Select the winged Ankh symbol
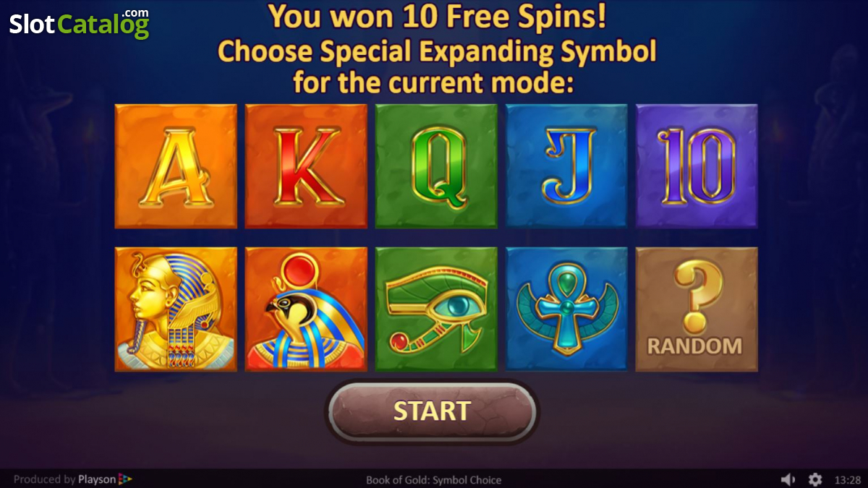Viewport: 868px width, 488px height. pos(566,309)
